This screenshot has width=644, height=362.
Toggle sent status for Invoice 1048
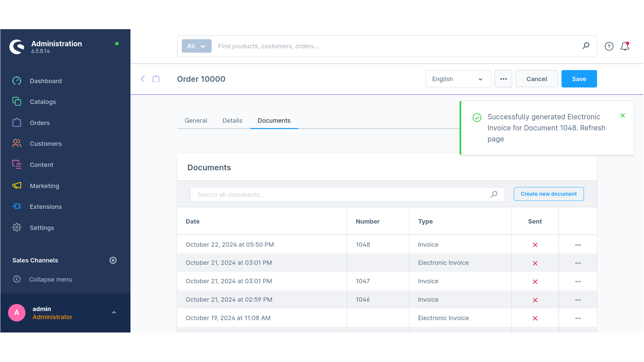click(535, 244)
